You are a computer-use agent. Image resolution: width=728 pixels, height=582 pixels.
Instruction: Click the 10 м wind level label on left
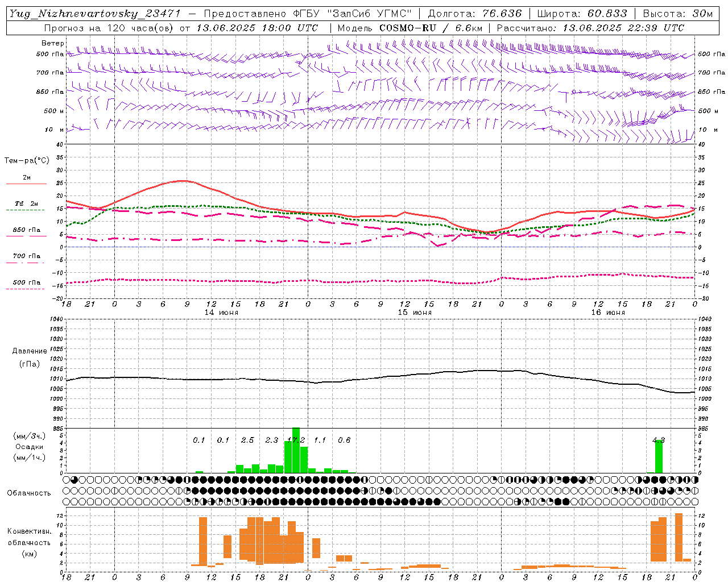click(54, 130)
